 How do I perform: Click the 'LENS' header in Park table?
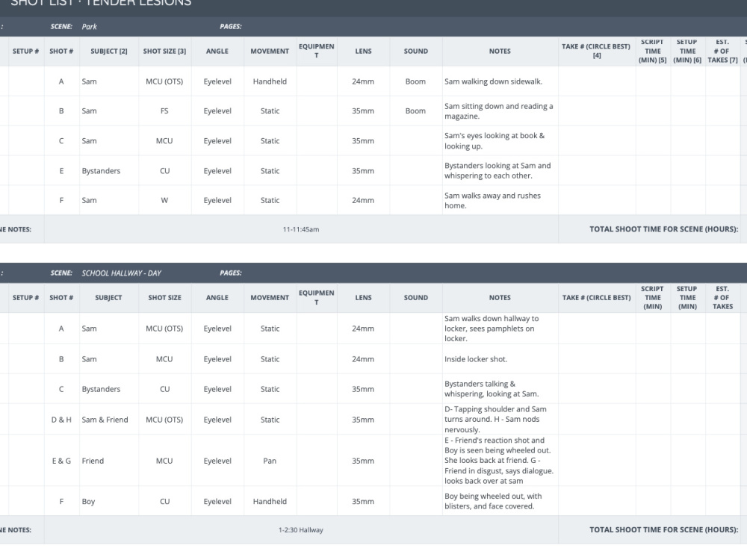coord(363,51)
